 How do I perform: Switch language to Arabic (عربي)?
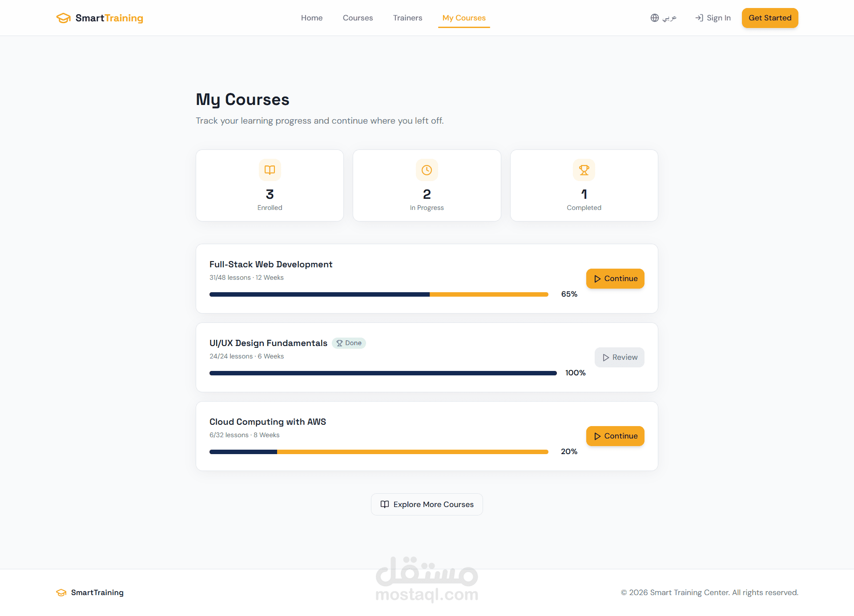669,18
